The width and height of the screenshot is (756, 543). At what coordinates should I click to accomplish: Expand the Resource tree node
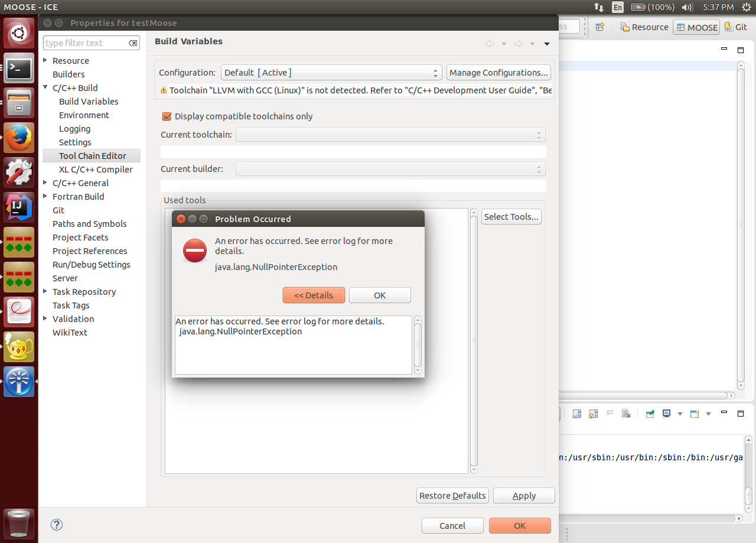coord(45,60)
